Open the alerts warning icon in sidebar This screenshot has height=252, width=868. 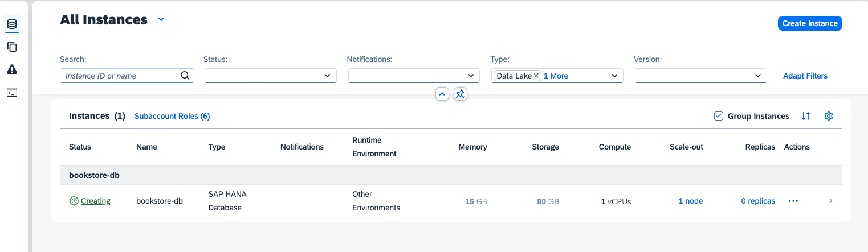[x=12, y=69]
